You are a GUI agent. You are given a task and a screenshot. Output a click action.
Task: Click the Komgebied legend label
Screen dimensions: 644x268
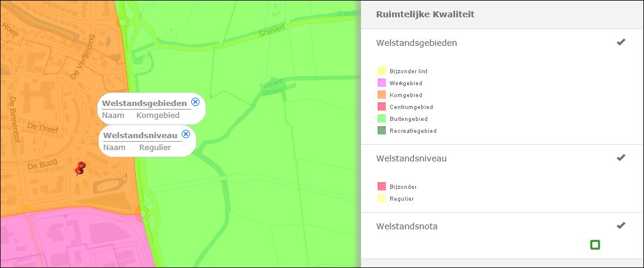tap(406, 95)
